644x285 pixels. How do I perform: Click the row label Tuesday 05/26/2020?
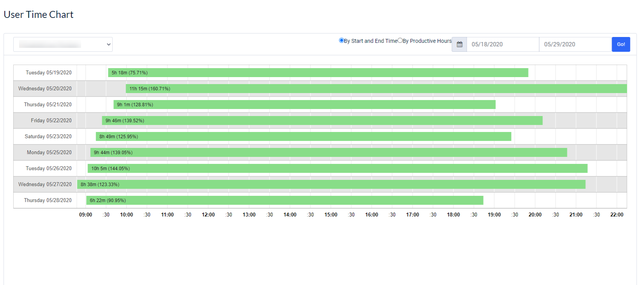click(x=49, y=169)
